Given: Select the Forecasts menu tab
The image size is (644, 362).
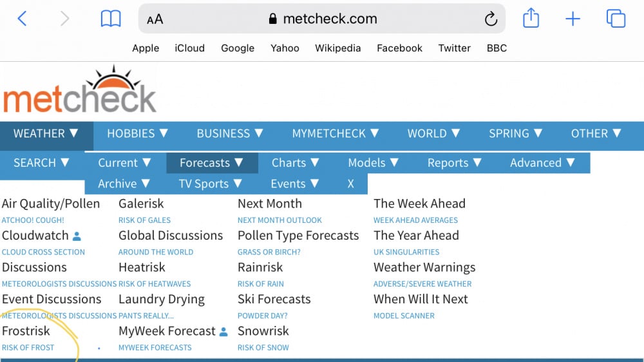Looking at the screenshot, I should pos(211,163).
